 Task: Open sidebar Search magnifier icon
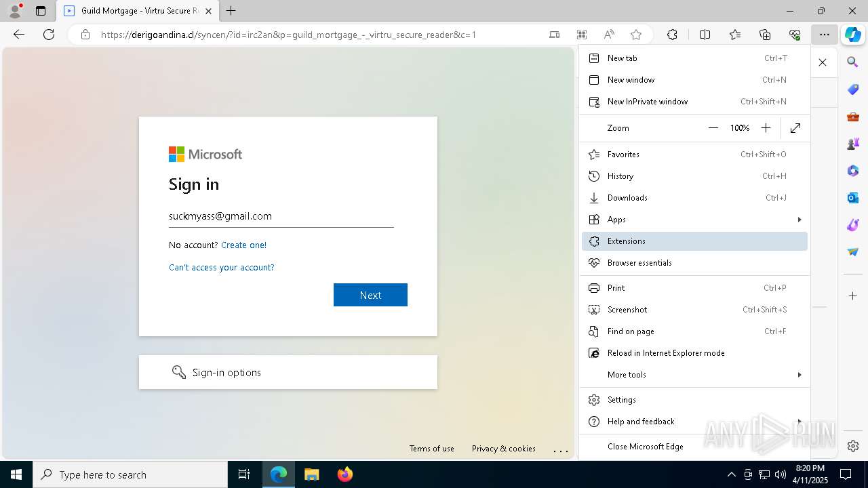(x=853, y=62)
